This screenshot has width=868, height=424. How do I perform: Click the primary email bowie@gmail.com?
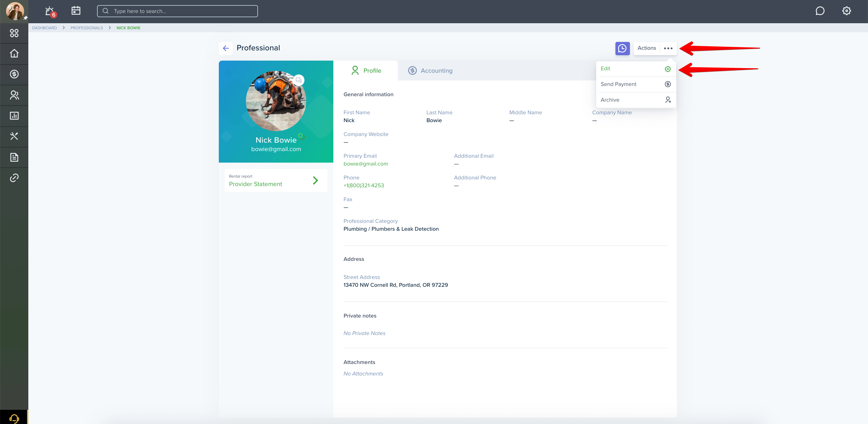click(366, 164)
